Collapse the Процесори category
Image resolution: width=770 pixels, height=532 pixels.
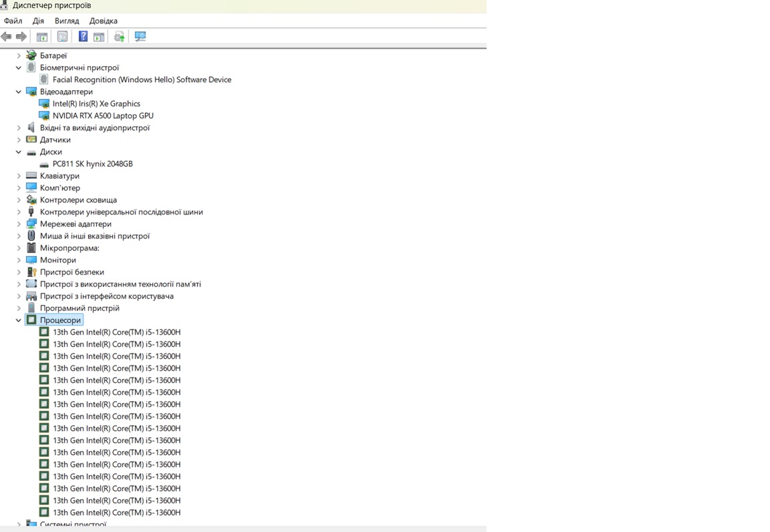(x=19, y=319)
